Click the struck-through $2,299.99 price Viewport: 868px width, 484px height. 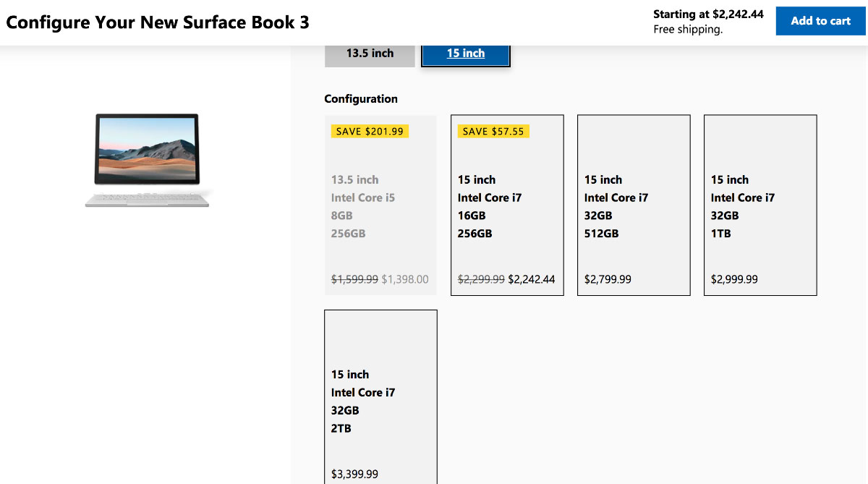click(481, 279)
